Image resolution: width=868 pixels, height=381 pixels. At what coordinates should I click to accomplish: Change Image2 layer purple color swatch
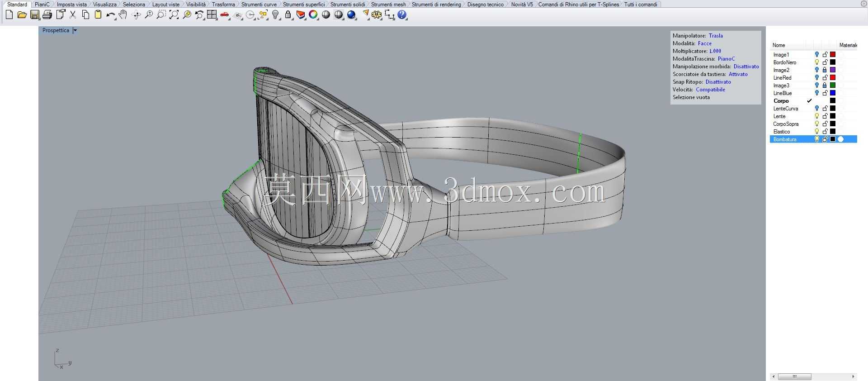point(833,70)
